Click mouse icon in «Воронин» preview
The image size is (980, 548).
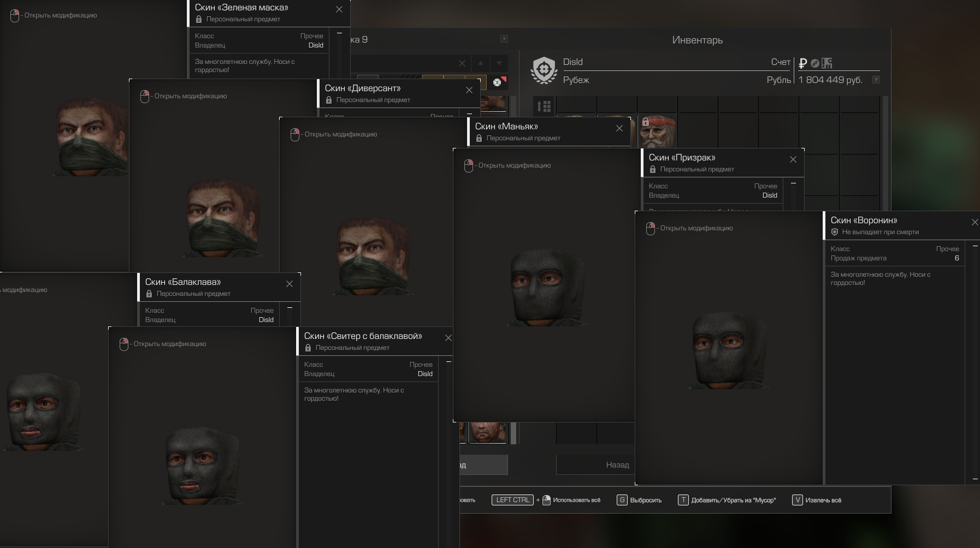pos(651,229)
